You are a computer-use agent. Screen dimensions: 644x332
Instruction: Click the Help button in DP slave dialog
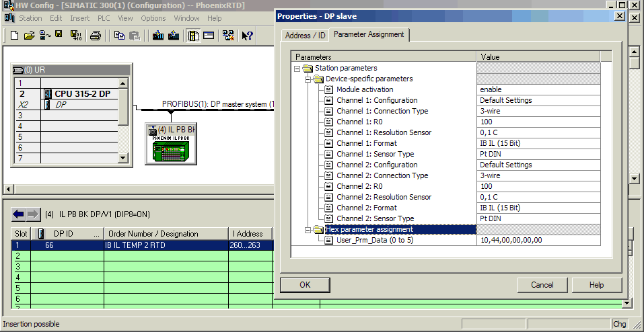pyautogui.click(x=596, y=285)
